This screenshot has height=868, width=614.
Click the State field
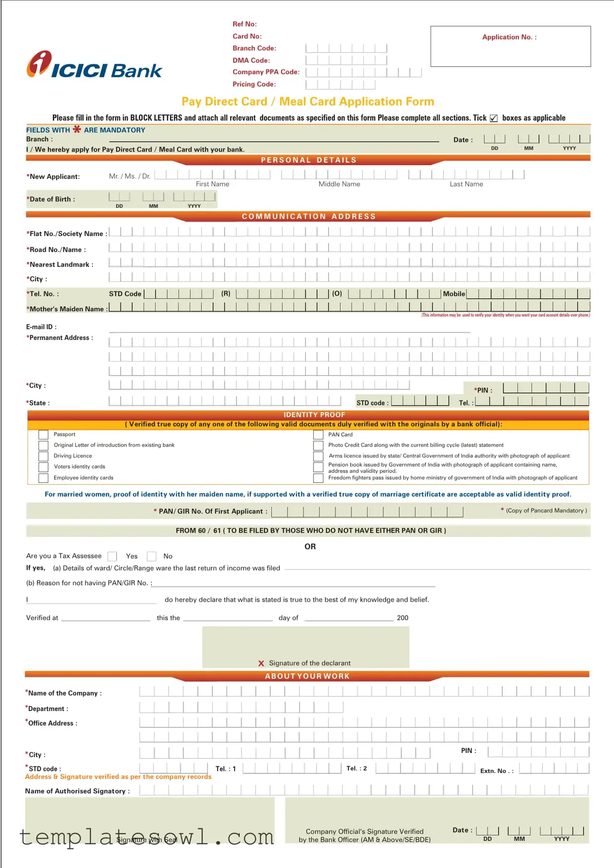pos(225,401)
